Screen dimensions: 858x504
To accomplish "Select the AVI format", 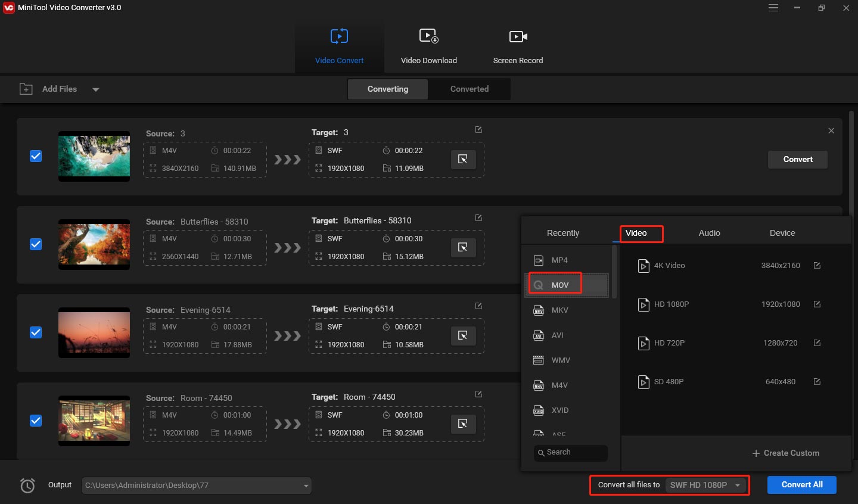I will (x=567, y=335).
